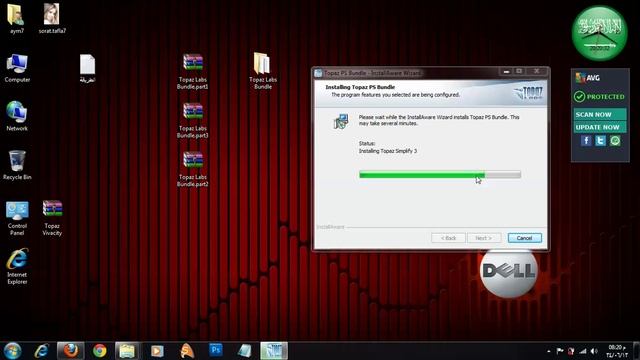This screenshot has height=360, width=640.
Task: Open the Control Panel shortcut
Action: (17, 218)
